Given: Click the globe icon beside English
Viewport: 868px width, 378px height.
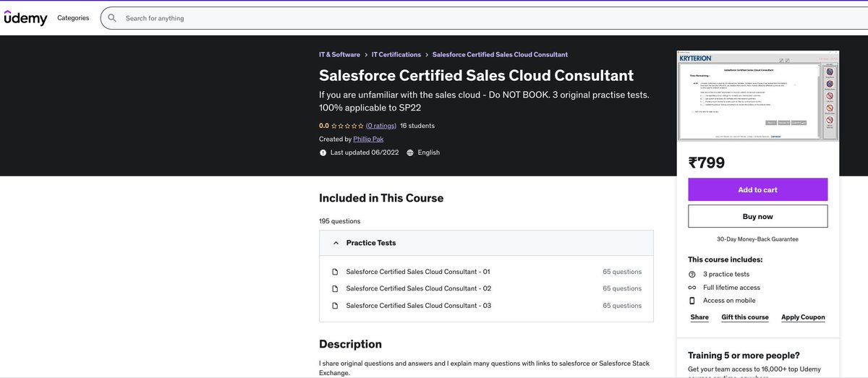Looking at the screenshot, I should point(410,153).
